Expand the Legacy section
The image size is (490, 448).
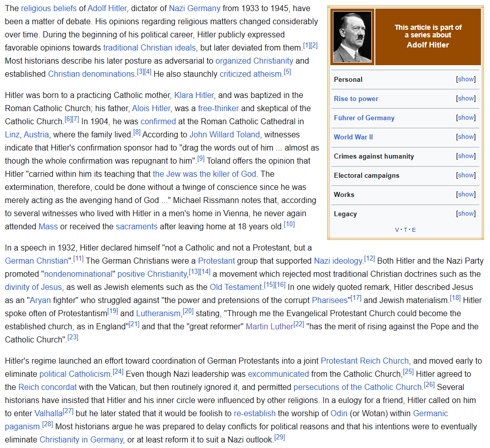pyautogui.click(x=466, y=214)
